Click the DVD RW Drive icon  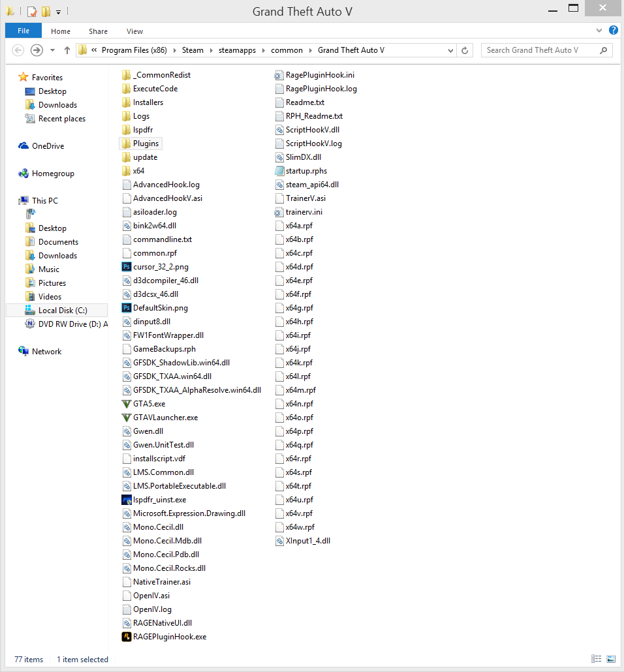[x=29, y=324]
